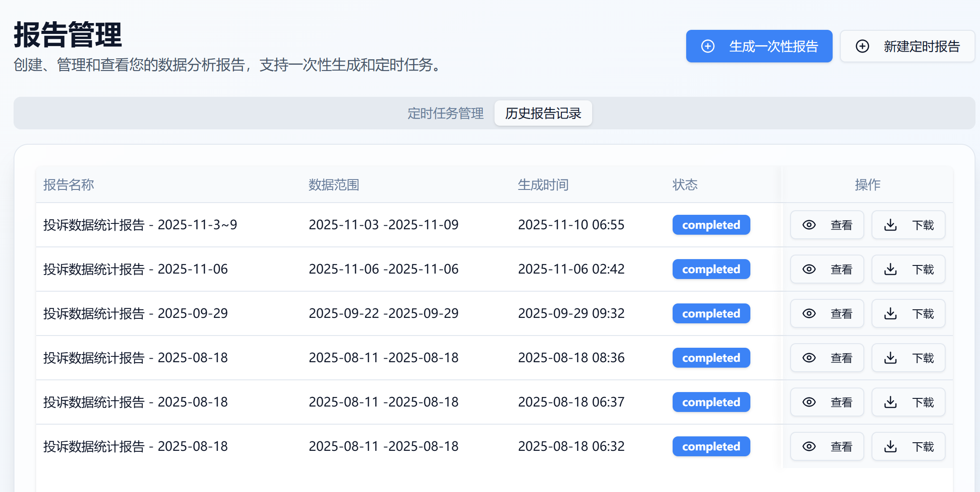View the 2025-09-29 report via 查看
980x492 pixels.
click(x=827, y=313)
